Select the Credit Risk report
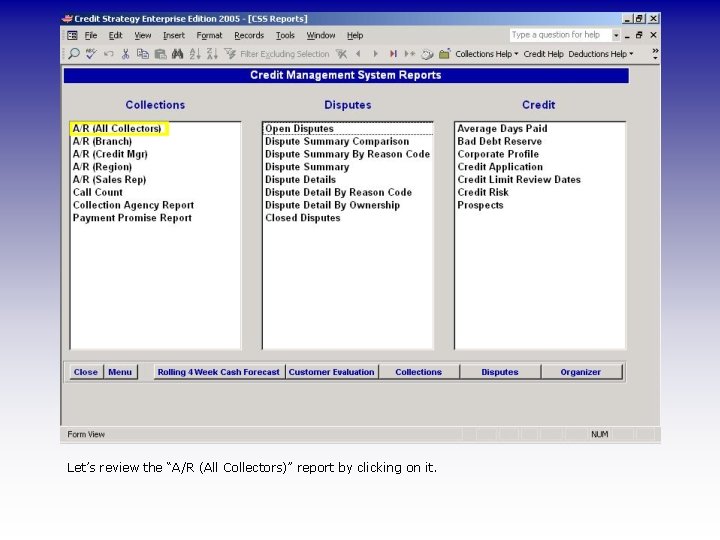 [x=483, y=192]
